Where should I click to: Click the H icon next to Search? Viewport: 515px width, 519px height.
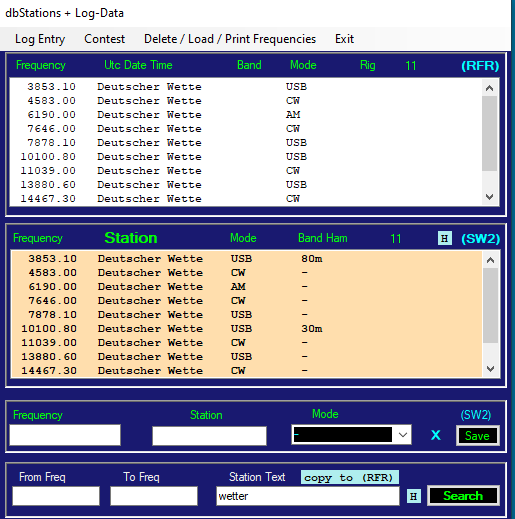pyautogui.click(x=414, y=496)
